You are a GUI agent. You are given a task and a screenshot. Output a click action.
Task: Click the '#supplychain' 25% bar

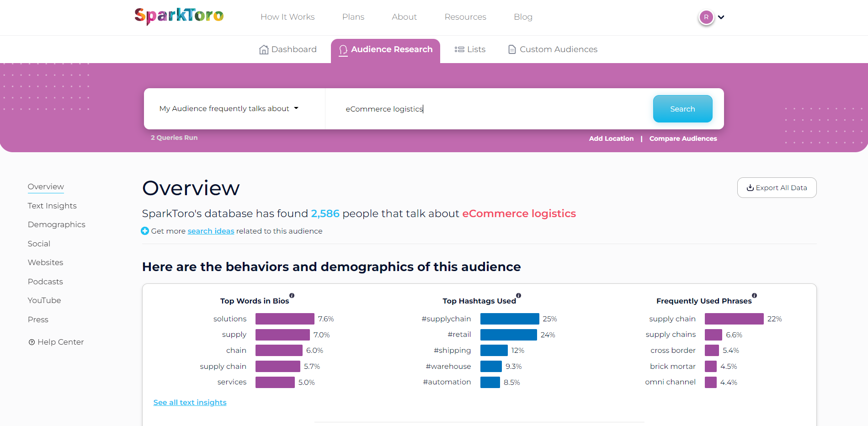point(510,319)
